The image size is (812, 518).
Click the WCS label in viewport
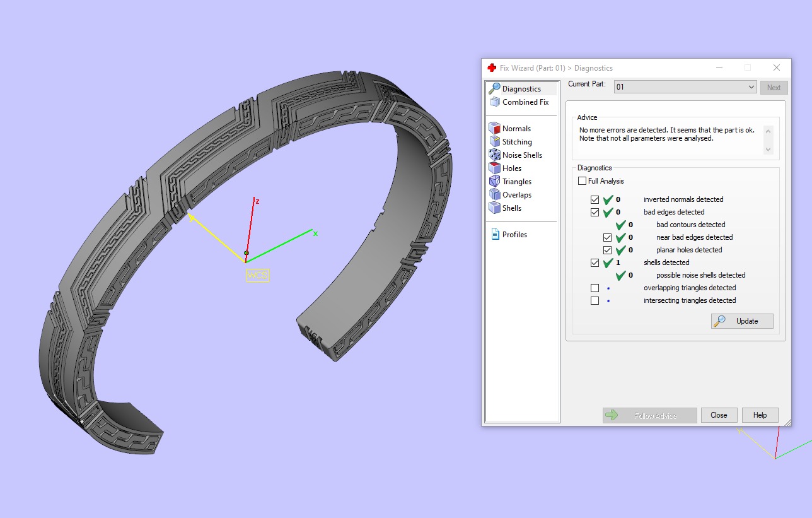coord(257,276)
